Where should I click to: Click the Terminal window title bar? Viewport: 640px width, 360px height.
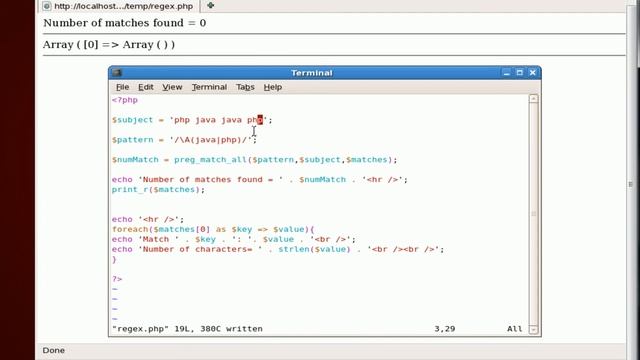pos(312,73)
